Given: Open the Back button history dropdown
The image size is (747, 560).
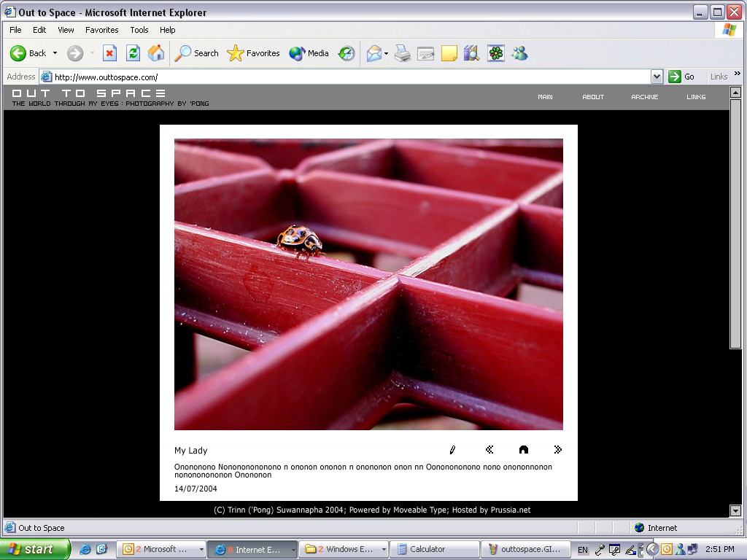Looking at the screenshot, I should (55, 53).
